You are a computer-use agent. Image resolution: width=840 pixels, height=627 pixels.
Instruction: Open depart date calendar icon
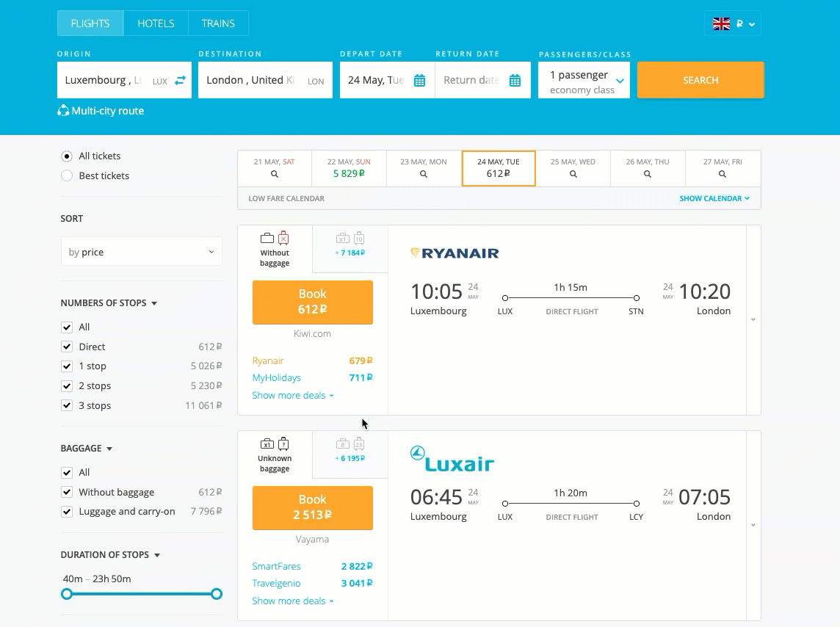pos(420,81)
